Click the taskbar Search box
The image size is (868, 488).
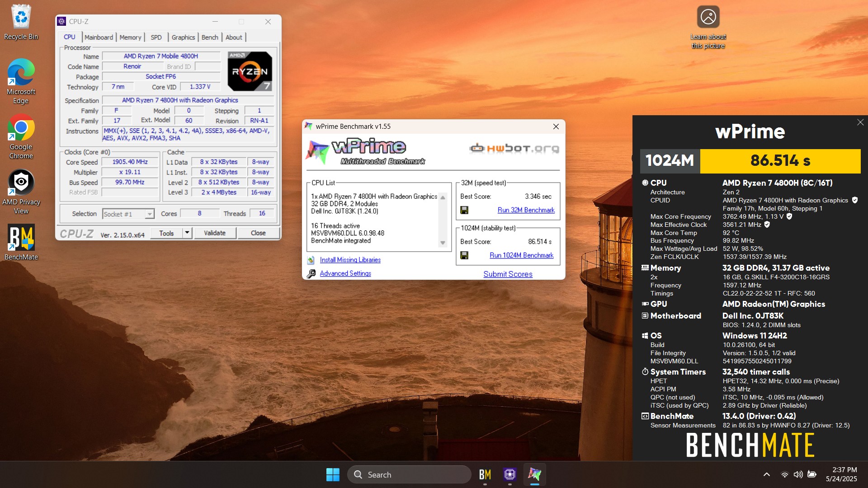point(409,474)
